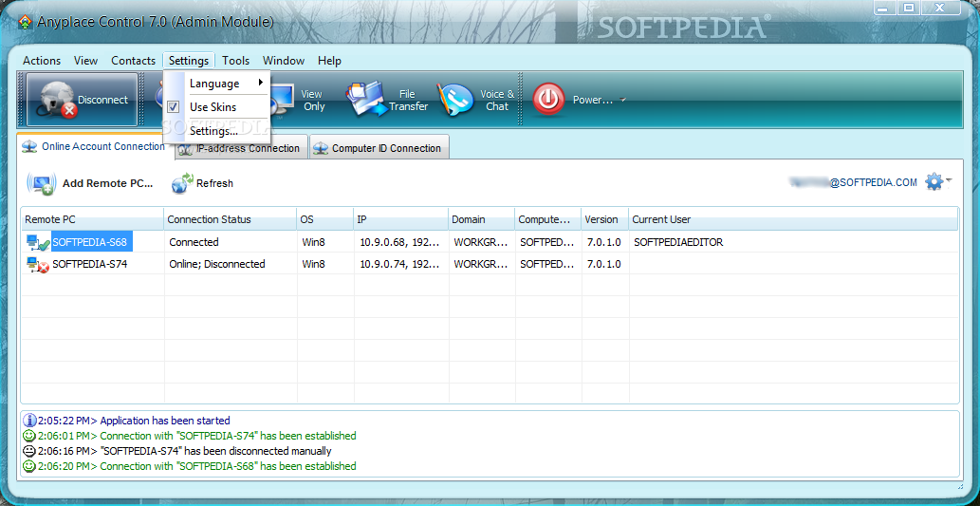Click the app icon in title bar
The height and width of the screenshot is (506, 980).
(x=25, y=22)
